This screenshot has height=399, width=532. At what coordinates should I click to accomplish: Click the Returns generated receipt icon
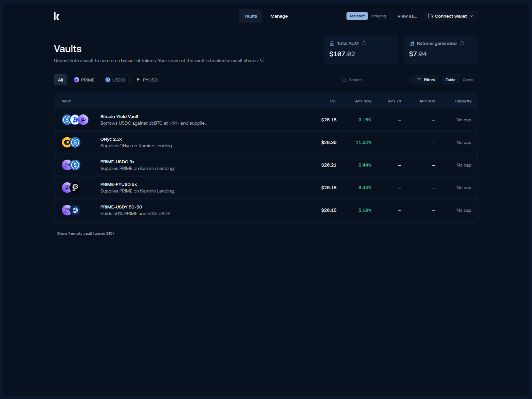pyautogui.click(x=412, y=43)
